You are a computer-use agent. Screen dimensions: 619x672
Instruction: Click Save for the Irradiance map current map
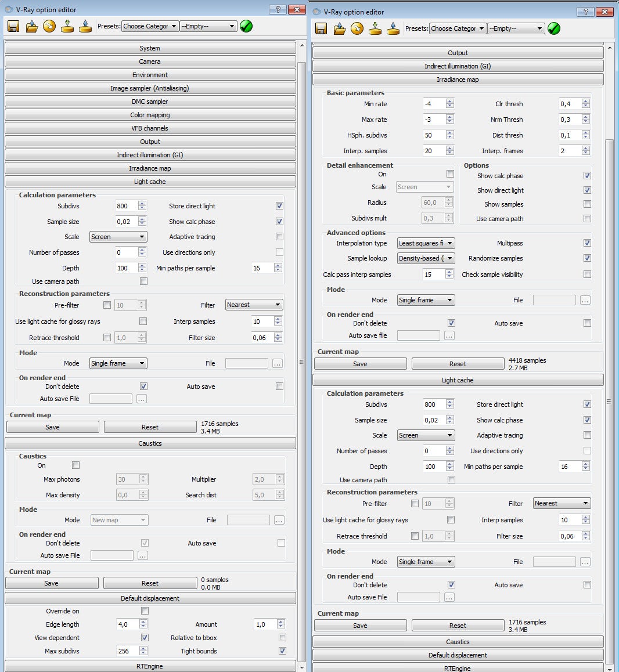click(x=360, y=364)
